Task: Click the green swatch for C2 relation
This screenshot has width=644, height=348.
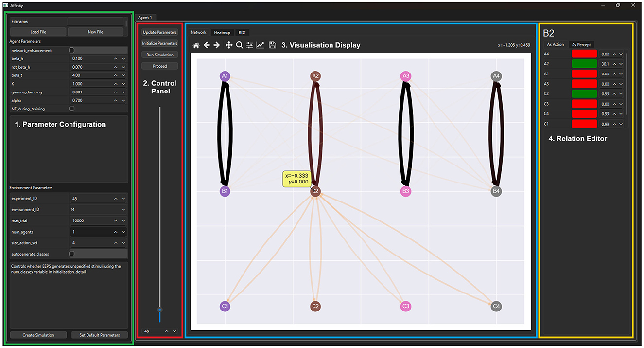Action: [584, 93]
